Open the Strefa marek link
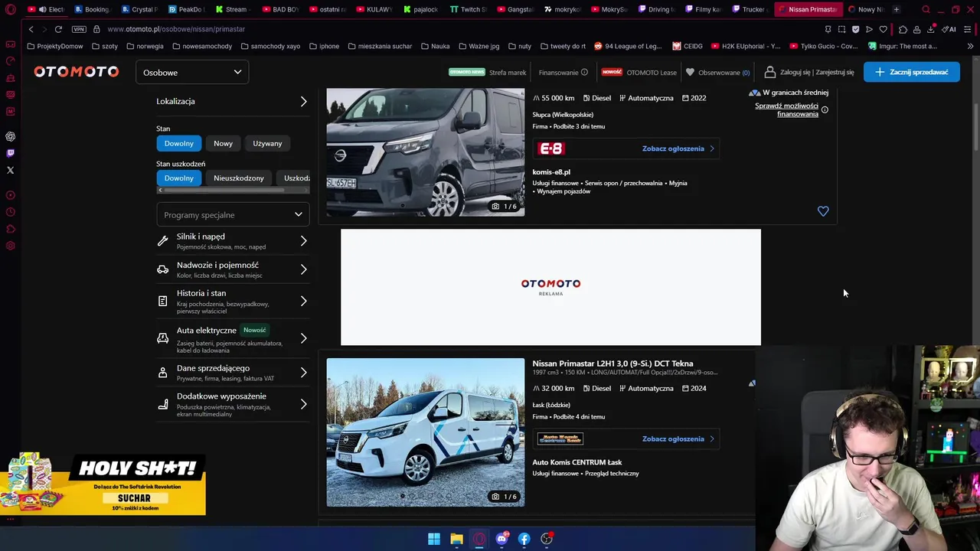980x551 pixels. [508, 73]
